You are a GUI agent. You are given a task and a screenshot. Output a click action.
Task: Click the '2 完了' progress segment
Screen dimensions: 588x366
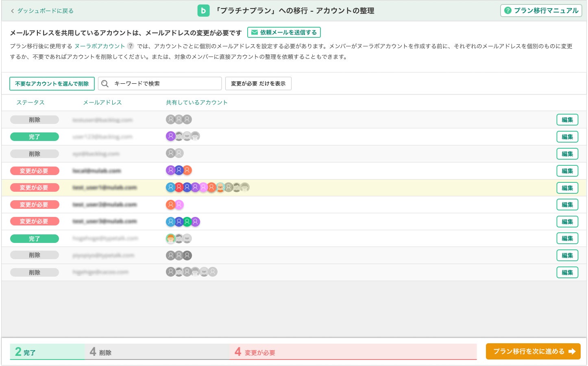47,352
